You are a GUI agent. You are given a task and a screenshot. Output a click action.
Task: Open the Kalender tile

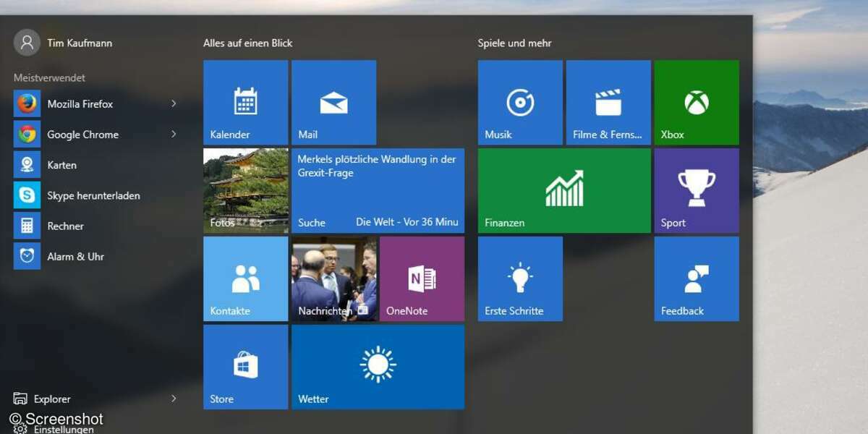[x=245, y=102]
